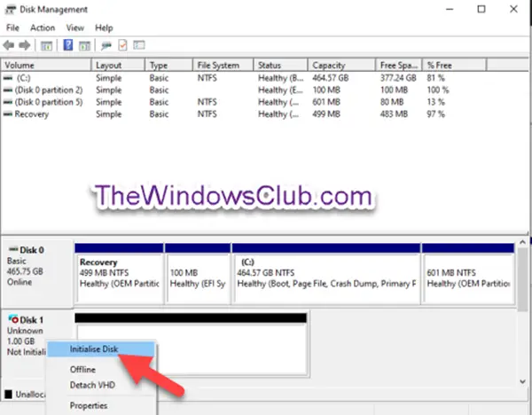Select Disk 1 unallocated space block
This screenshot has width=532, height=415.
pyautogui.click(x=191, y=344)
